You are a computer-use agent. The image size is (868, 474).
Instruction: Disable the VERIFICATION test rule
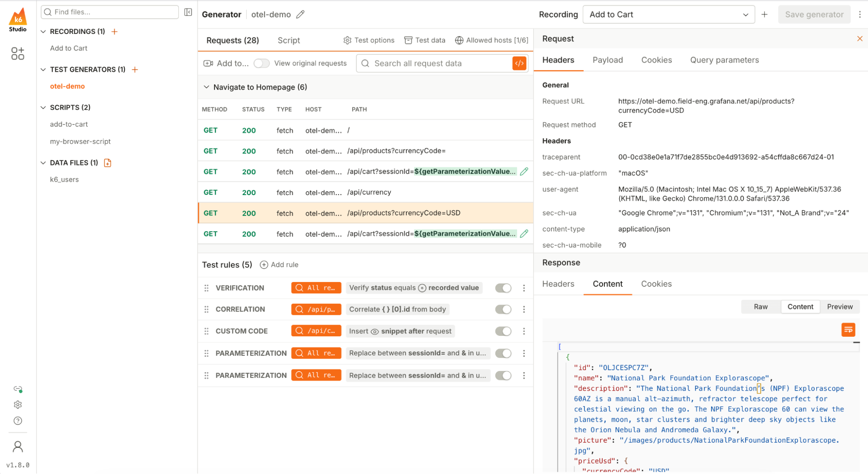coord(503,288)
